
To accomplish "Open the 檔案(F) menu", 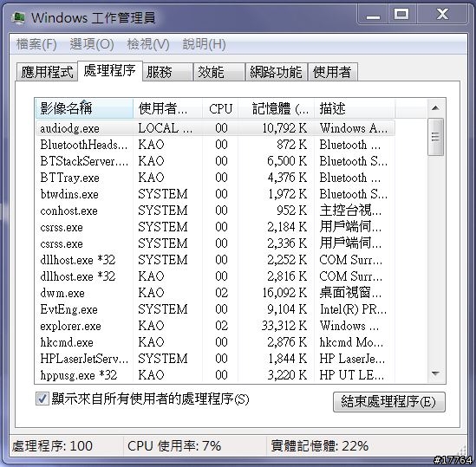I will pyautogui.click(x=36, y=44).
